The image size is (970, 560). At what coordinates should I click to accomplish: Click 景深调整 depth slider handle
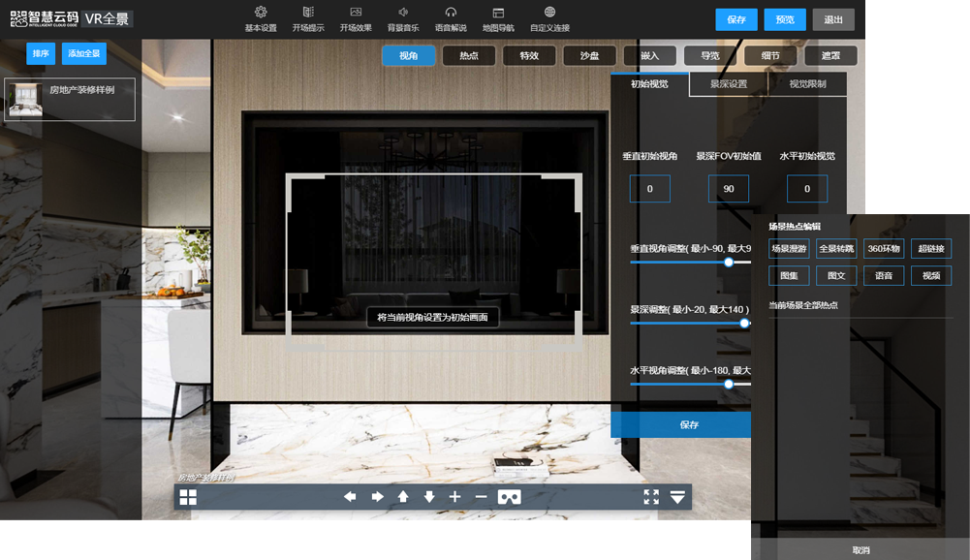point(745,324)
